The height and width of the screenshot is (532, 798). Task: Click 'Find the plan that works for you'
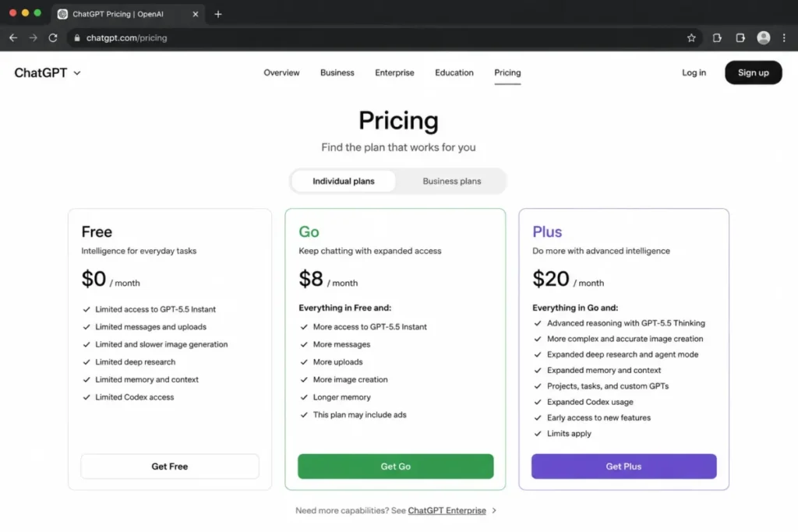click(398, 147)
